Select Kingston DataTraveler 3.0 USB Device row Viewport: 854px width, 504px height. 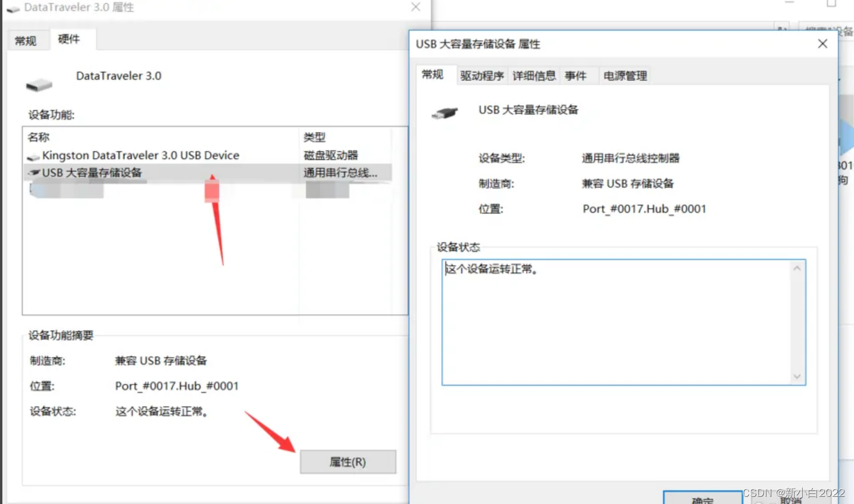[207, 155]
